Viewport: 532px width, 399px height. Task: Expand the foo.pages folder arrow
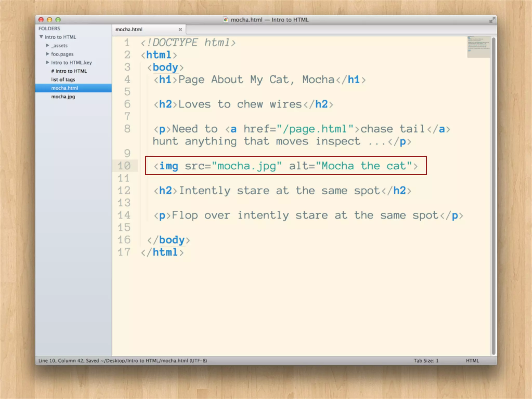pos(48,54)
